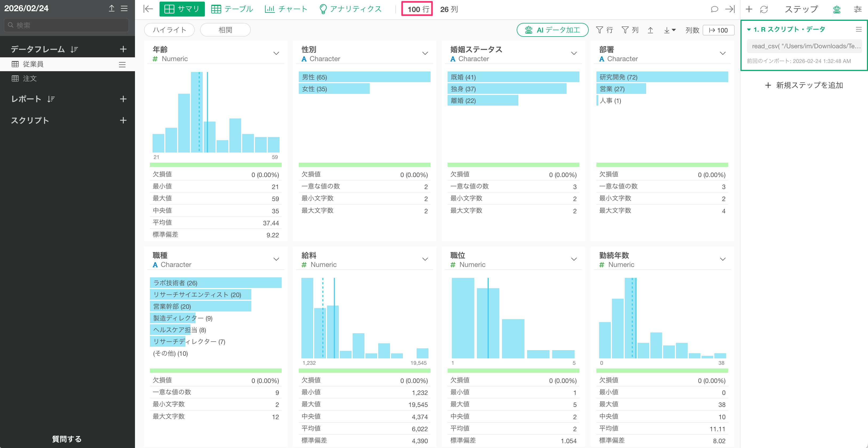This screenshot has height=448, width=868.
Task: Click the export upload icon beside the project date
Action: (x=112, y=9)
